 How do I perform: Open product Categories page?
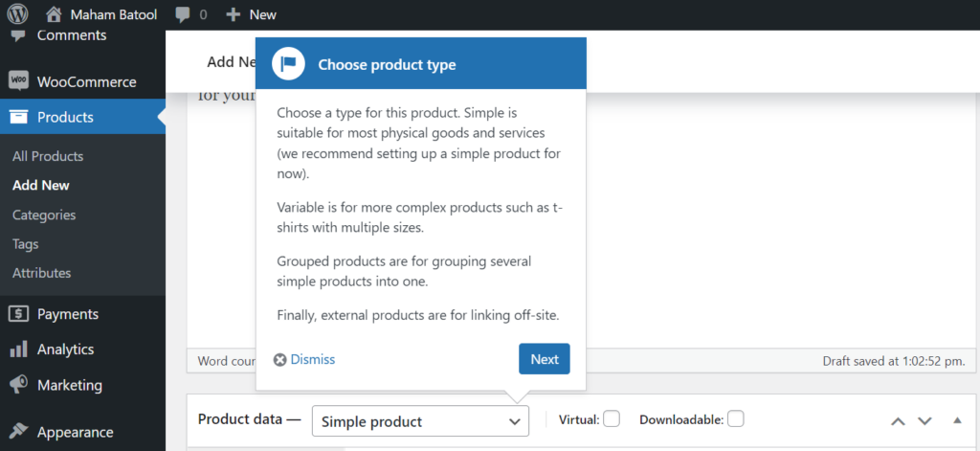44,214
